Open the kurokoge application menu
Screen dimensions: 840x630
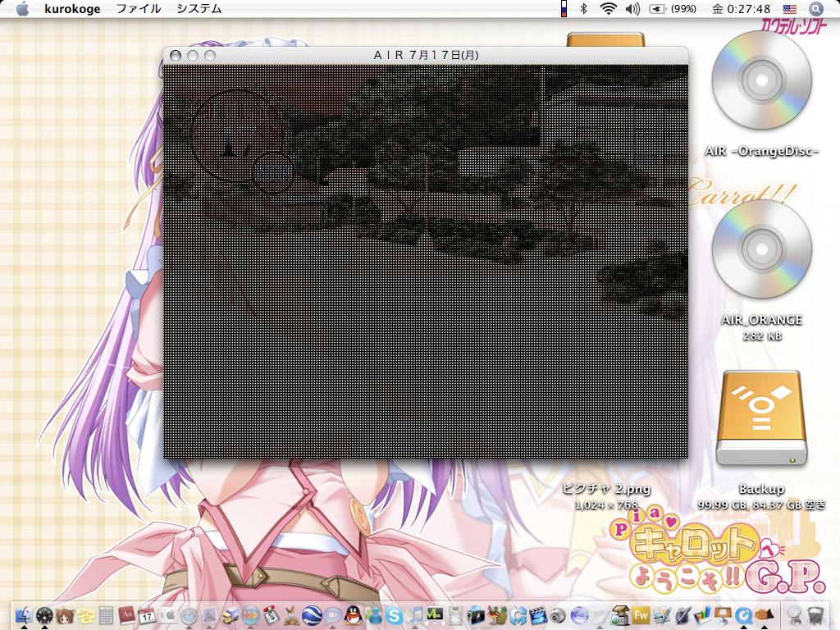tap(72, 8)
